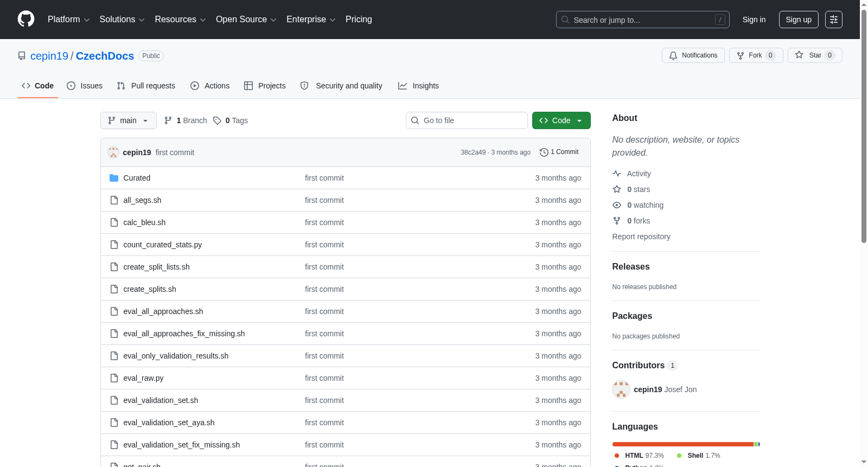Click the Report repository link
868x467 pixels.
tap(641, 236)
